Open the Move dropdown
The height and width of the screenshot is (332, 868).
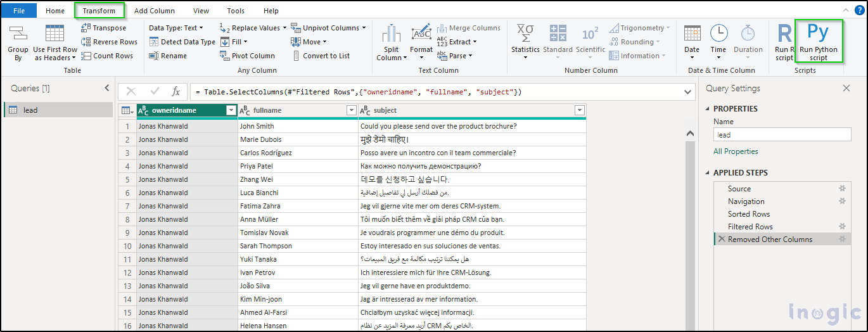[x=309, y=42]
